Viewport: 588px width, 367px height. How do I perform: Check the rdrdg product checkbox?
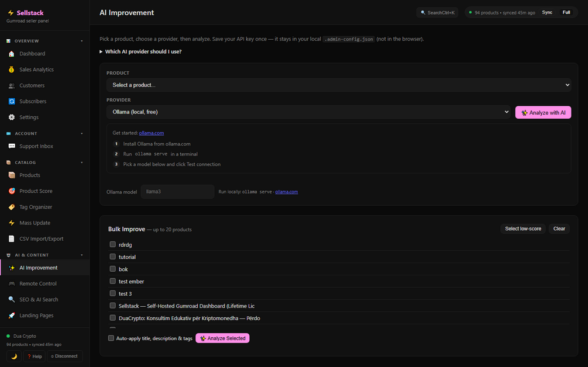pos(112,244)
